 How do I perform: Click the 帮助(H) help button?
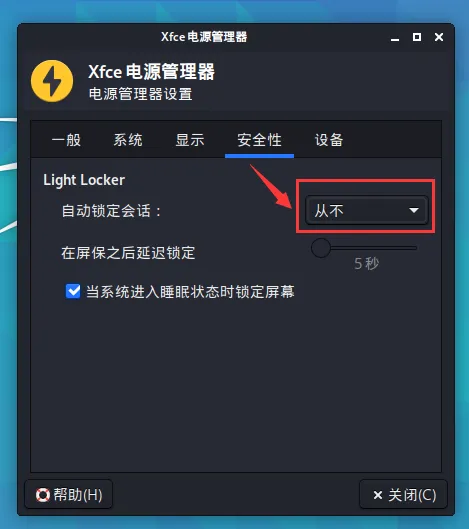69,495
